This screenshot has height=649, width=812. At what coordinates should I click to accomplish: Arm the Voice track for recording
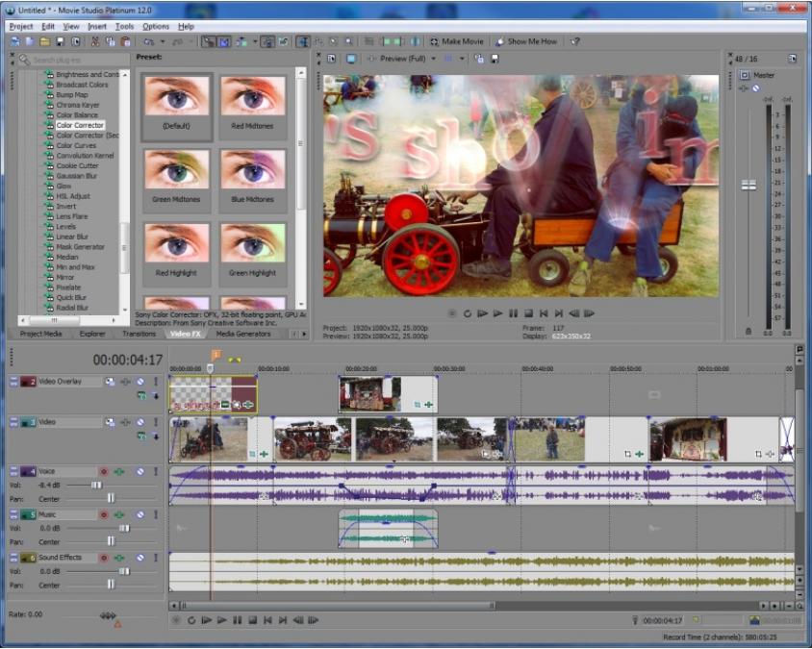coord(104,471)
